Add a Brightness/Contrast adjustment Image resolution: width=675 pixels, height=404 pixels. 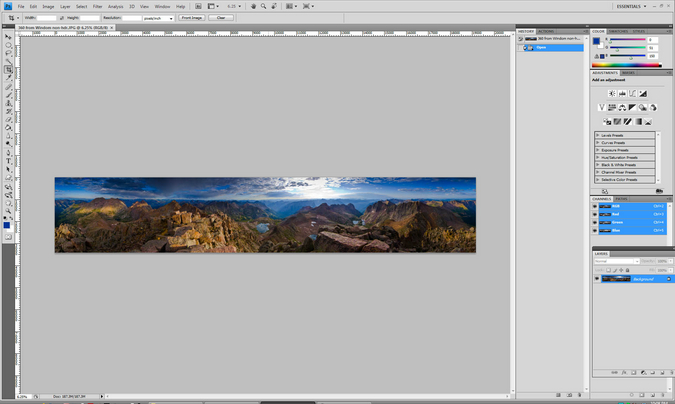[612, 93]
